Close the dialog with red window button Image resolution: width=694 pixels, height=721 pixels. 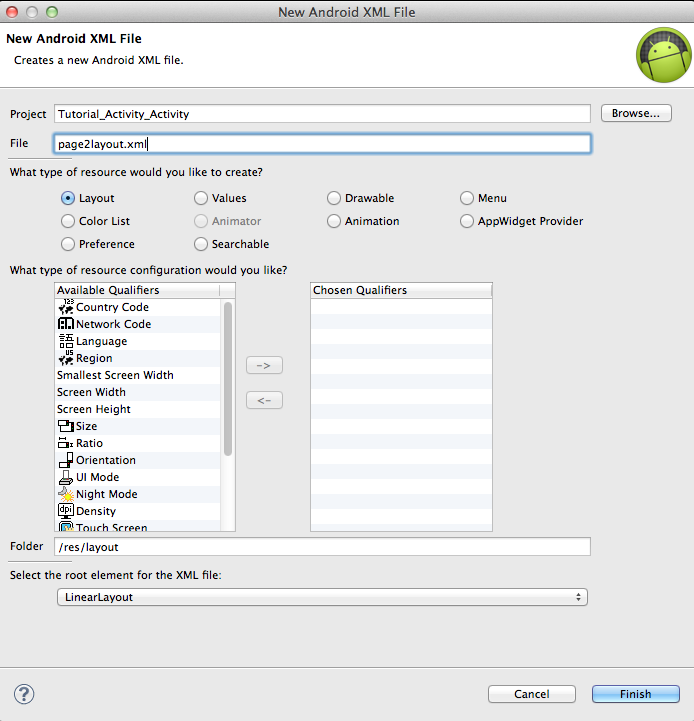pyautogui.click(x=12, y=12)
